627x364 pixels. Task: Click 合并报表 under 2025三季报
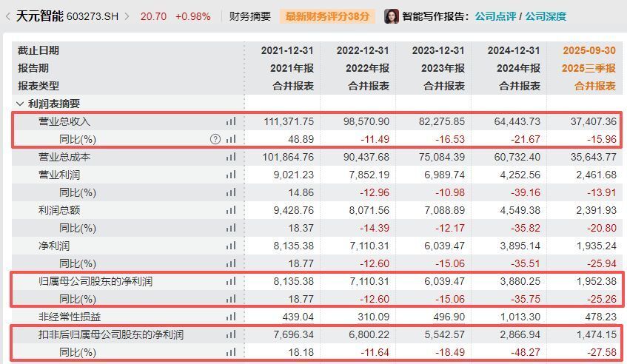pyautogui.click(x=595, y=86)
